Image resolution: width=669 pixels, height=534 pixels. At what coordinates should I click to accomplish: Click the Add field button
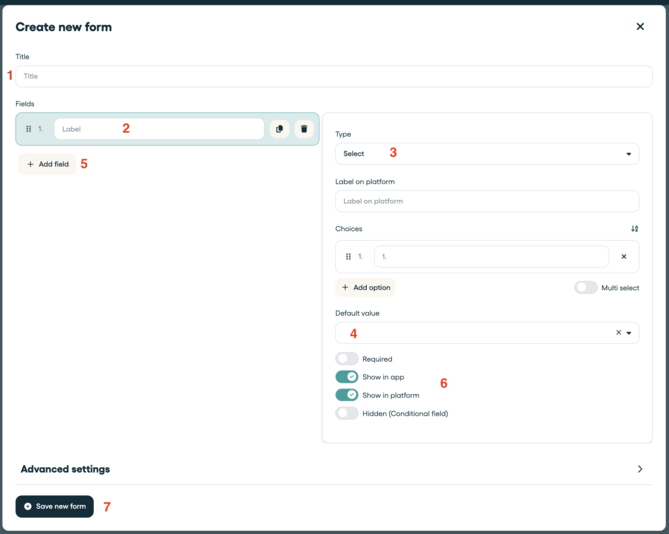pos(47,164)
